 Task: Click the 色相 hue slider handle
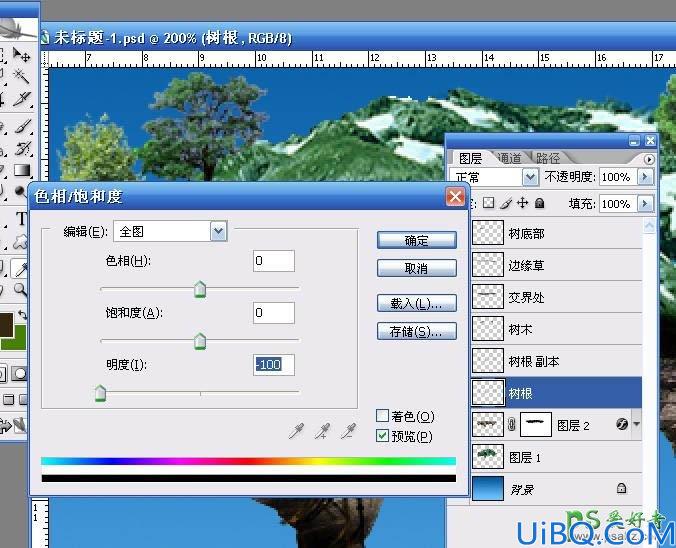pos(200,289)
